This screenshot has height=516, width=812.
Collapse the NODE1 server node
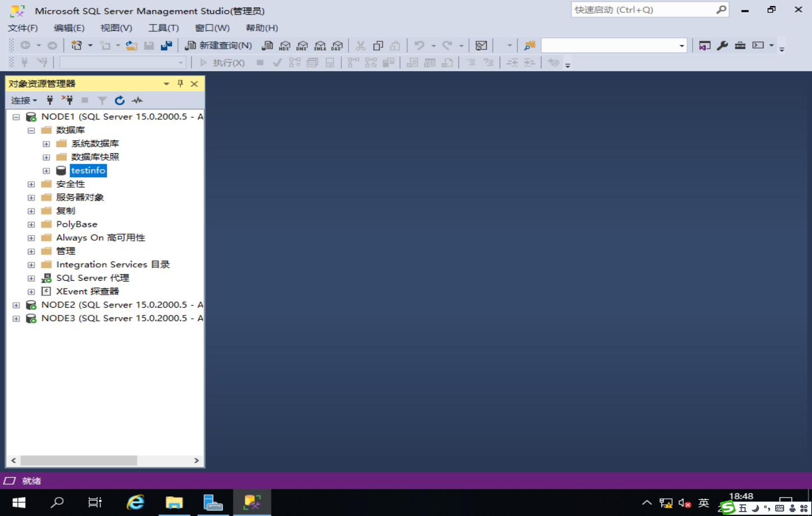16,117
